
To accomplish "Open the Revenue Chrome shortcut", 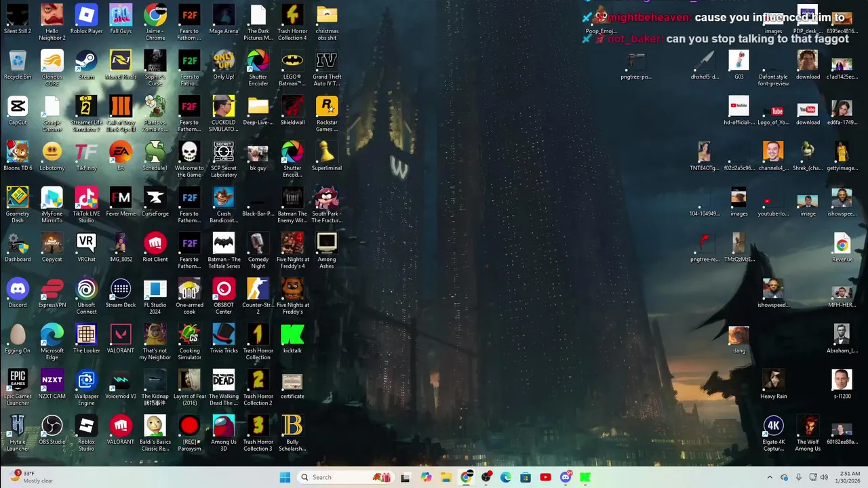I will click(842, 248).
